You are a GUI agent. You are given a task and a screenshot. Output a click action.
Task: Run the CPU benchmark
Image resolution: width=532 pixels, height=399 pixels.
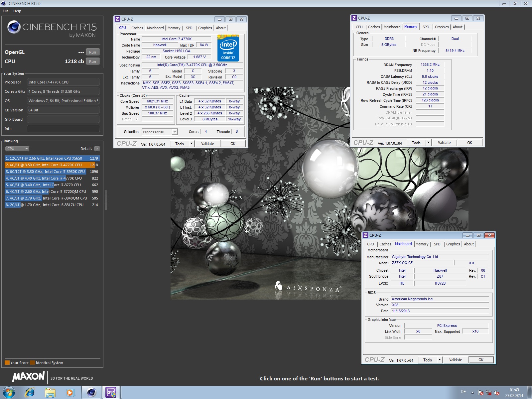pyautogui.click(x=92, y=62)
